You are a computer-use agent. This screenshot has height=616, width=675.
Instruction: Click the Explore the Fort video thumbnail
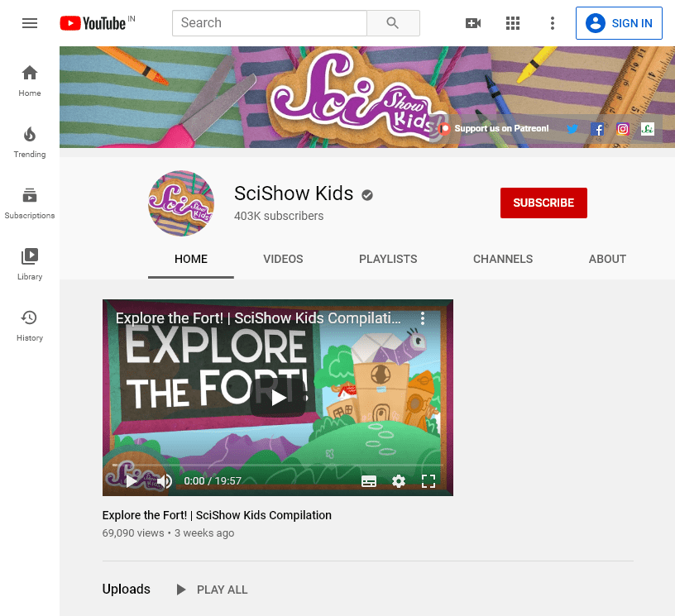tap(278, 398)
